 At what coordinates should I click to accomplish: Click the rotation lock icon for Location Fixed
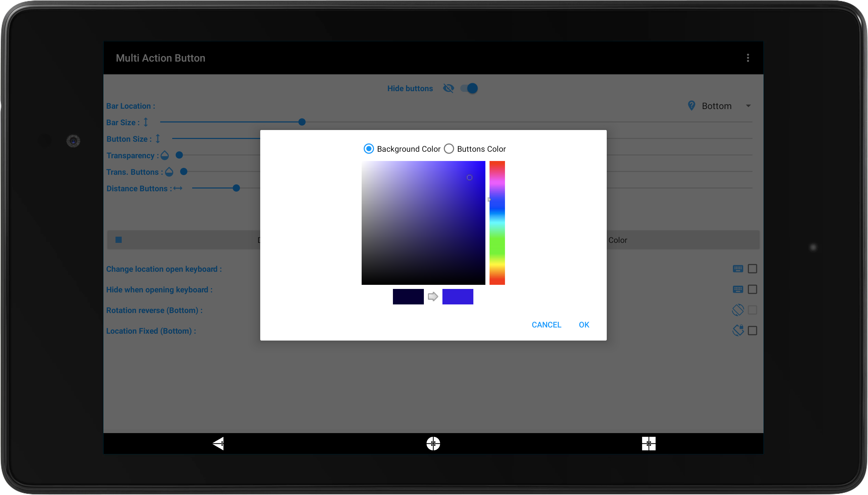pyautogui.click(x=738, y=331)
